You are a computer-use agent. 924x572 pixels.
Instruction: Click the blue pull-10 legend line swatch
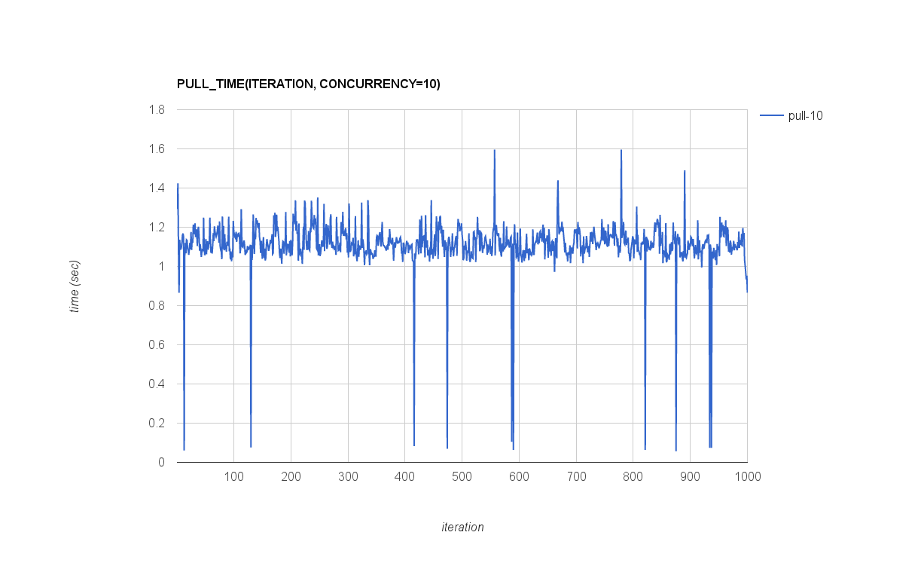point(772,115)
